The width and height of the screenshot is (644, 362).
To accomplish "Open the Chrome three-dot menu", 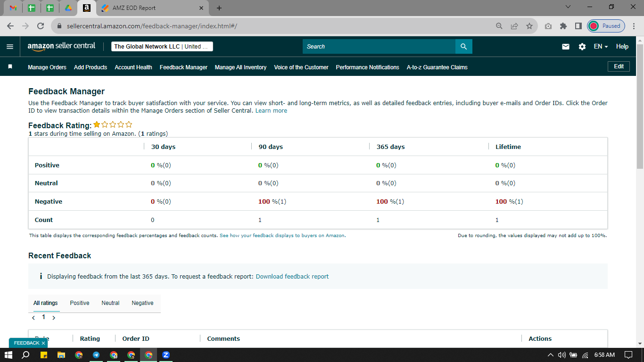I will pyautogui.click(x=634, y=26).
